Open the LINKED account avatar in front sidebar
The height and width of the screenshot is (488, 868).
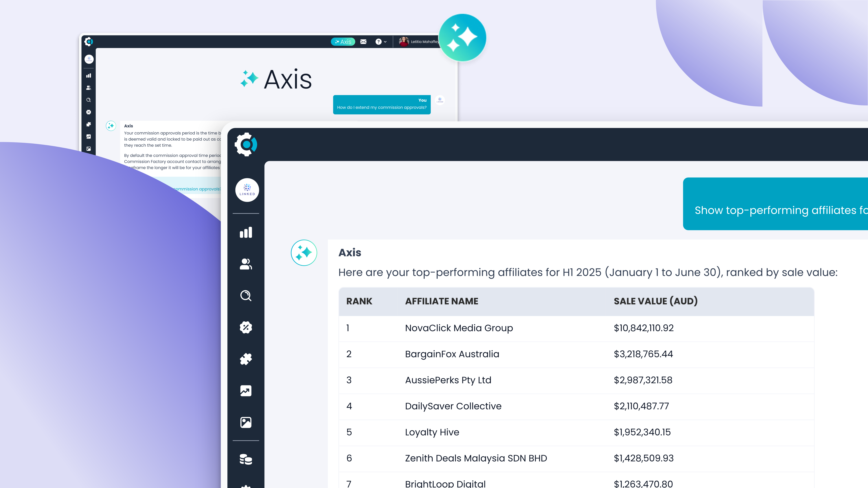point(247,190)
